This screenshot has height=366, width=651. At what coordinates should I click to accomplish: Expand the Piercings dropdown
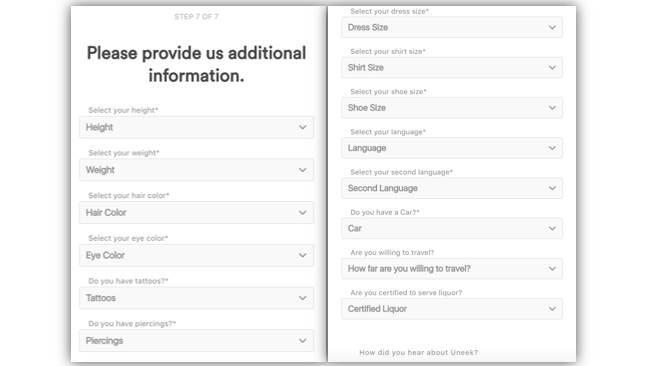196,341
